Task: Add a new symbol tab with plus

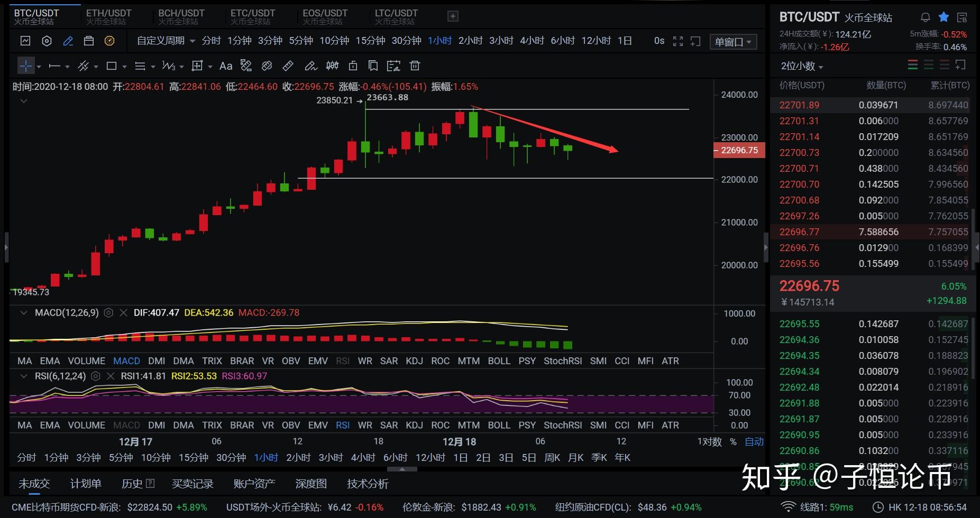Action: pyautogui.click(x=453, y=16)
